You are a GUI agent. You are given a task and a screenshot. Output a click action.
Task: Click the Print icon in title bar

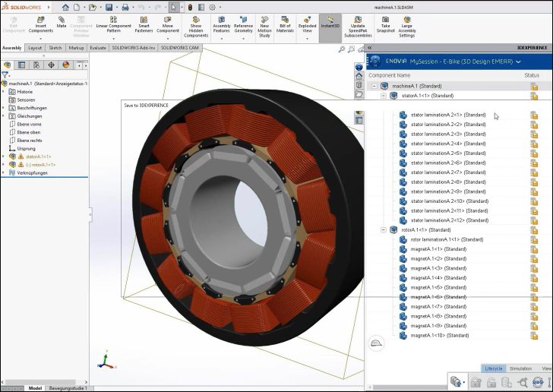click(x=125, y=7)
